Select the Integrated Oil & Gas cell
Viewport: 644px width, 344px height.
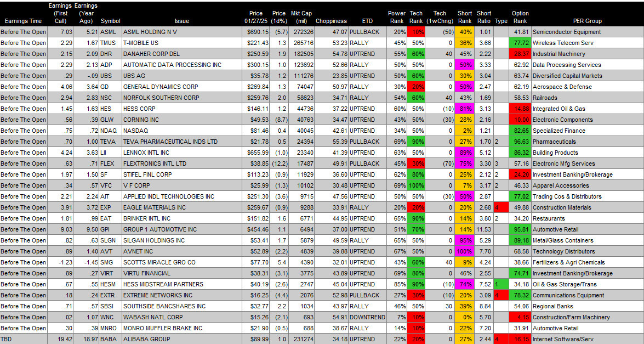point(588,109)
